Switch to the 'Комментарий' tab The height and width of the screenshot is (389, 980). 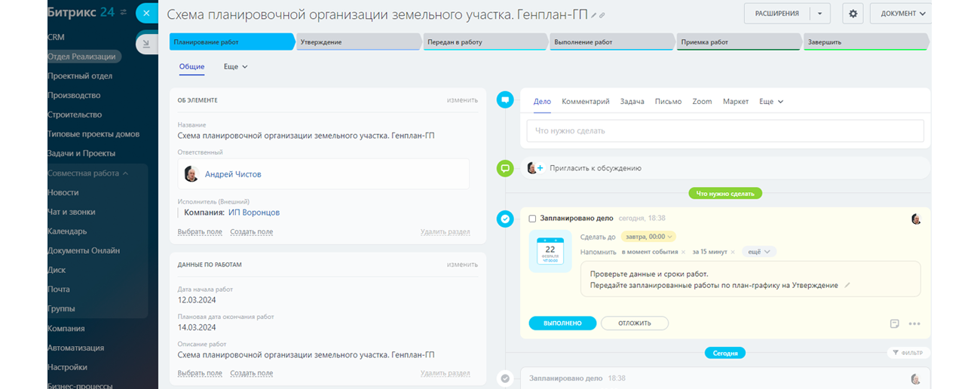(585, 101)
